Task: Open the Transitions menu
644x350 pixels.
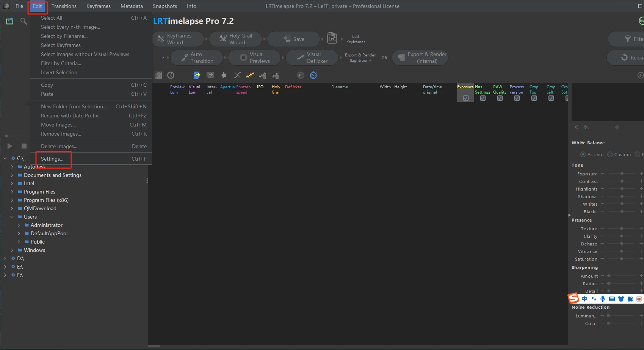Action: click(x=64, y=6)
